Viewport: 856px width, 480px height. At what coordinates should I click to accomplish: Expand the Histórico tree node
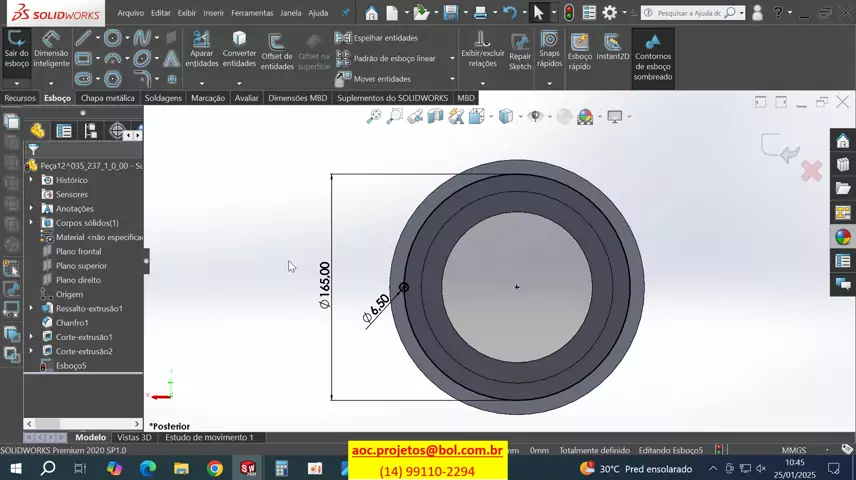pyautogui.click(x=31, y=180)
